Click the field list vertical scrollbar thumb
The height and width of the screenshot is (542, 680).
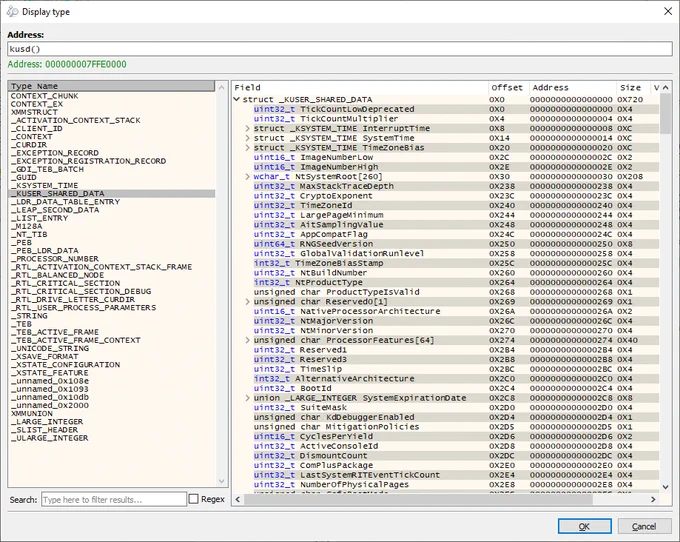point(666,114)
